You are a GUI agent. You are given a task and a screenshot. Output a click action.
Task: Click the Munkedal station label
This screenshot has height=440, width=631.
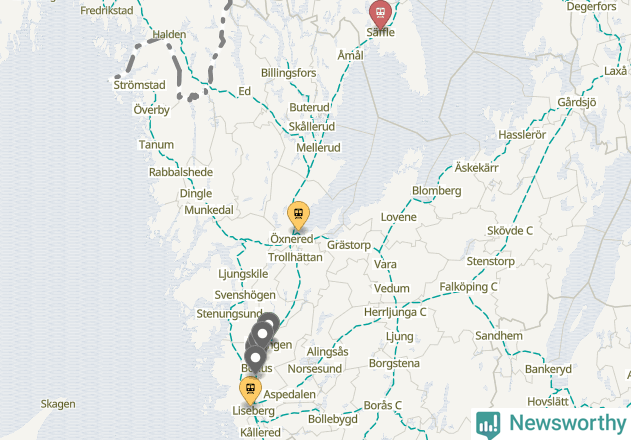[209, 210]
